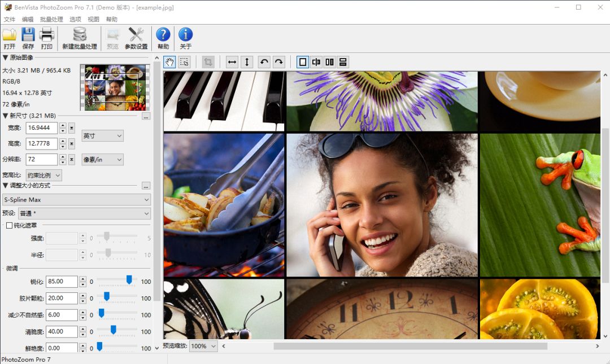Click the original image navigator thumbnail
Viewport: 610px width, 364px height.
pos(115,87)
